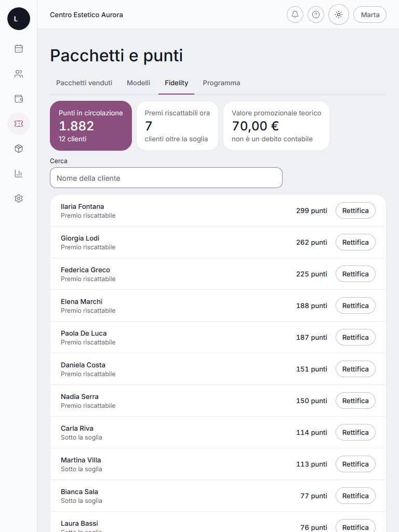Click Rettifica for Martina Villa

[x=355, y=464]
